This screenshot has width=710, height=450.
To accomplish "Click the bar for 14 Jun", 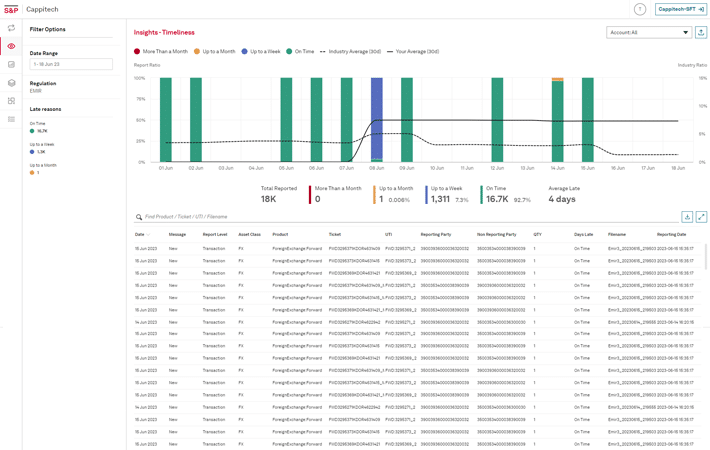I will 557,120.
